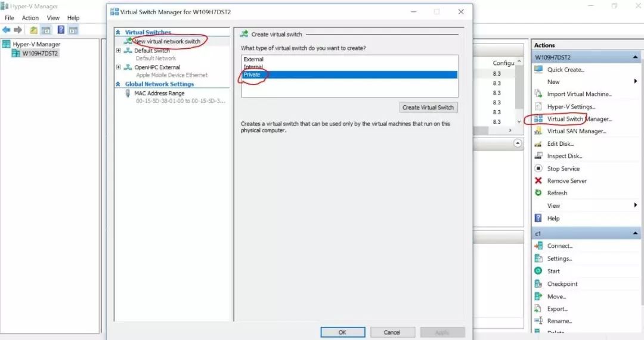
Task: Open the Action menu
Action: [30, 18]
